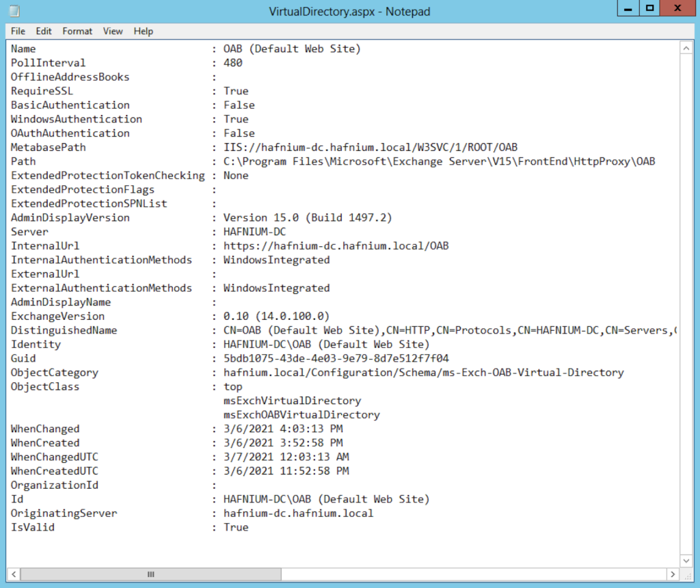Click the 'msExchOABVirtualDirectory' line

click(301, 415)
